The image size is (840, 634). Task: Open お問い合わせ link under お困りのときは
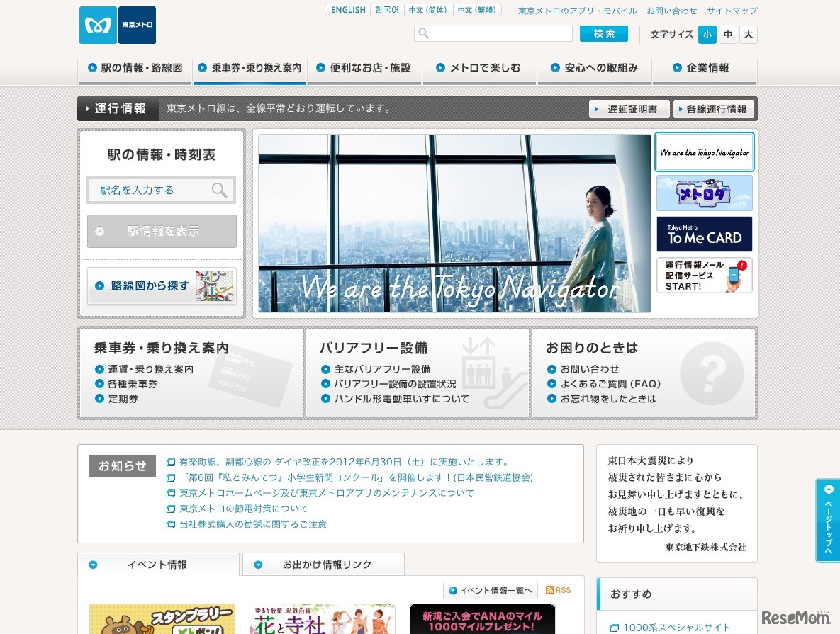(589, 370)
